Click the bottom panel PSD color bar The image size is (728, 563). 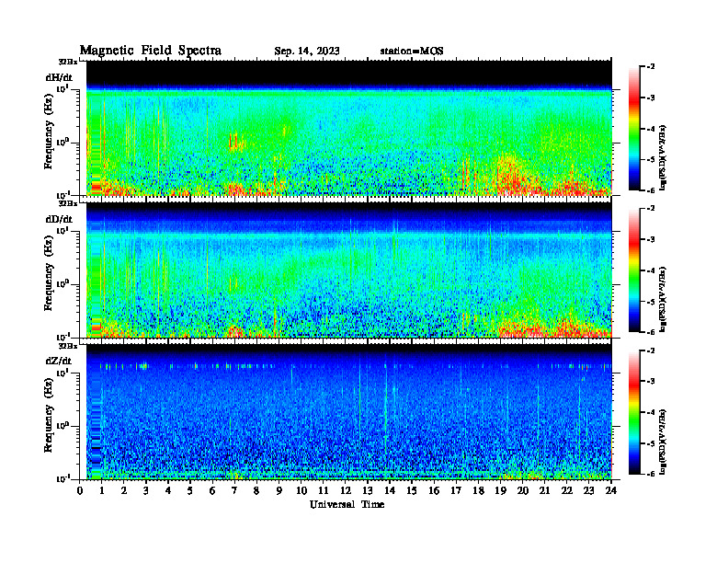634,412
